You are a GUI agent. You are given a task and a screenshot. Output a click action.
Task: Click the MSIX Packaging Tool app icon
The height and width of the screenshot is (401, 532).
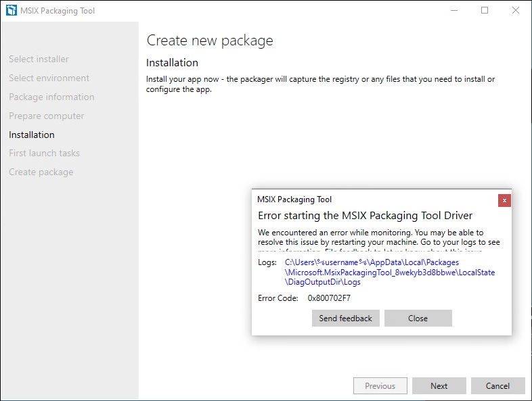coord(12,10)
